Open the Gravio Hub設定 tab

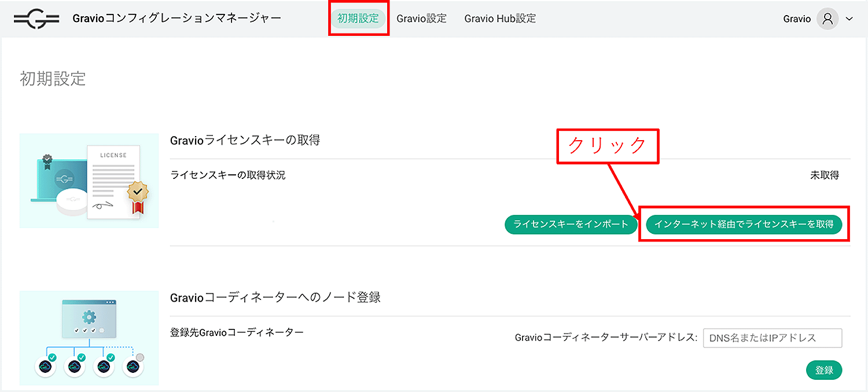click(500, 19)
